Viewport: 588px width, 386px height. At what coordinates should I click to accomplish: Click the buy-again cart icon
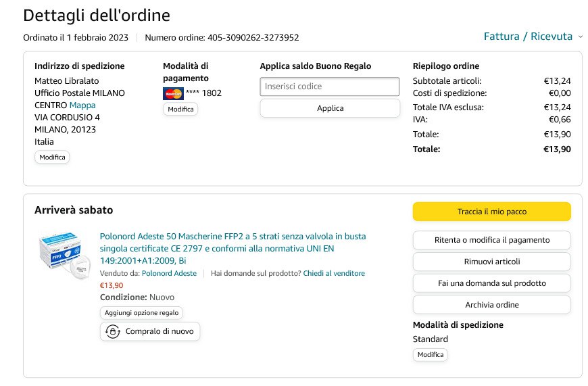pyautogui.click(x=113, y=331)
